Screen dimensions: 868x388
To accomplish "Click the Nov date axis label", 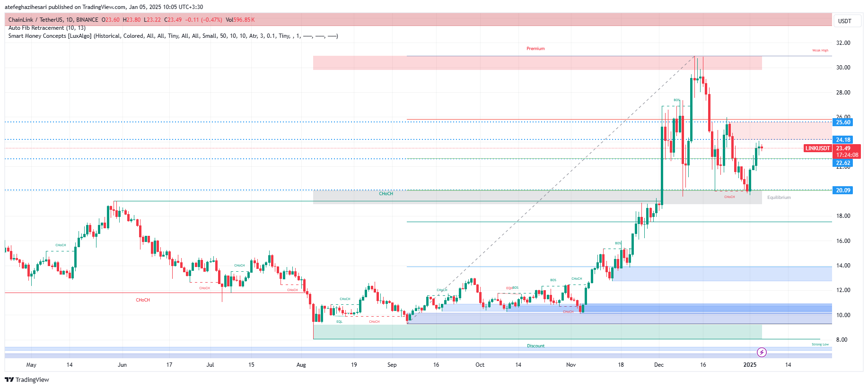I will (x=571, y=365).
